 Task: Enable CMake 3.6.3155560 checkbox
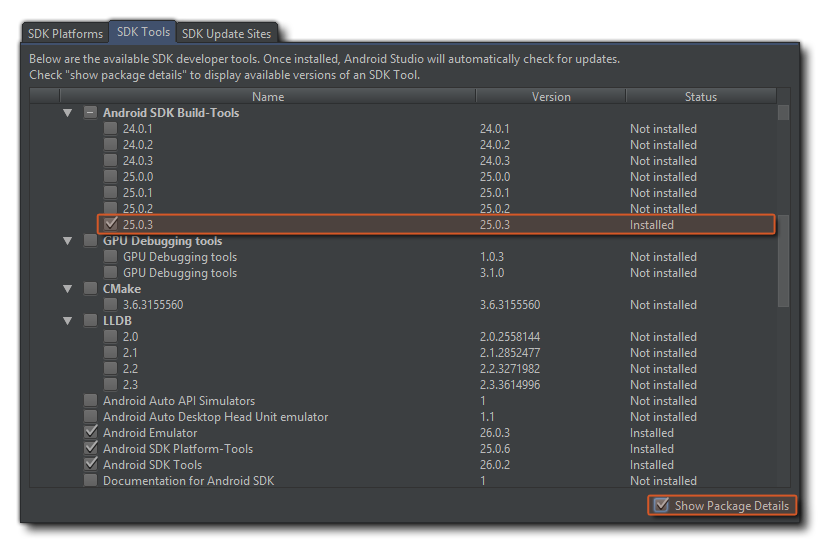pyautogui.click(x=111, y=305)
